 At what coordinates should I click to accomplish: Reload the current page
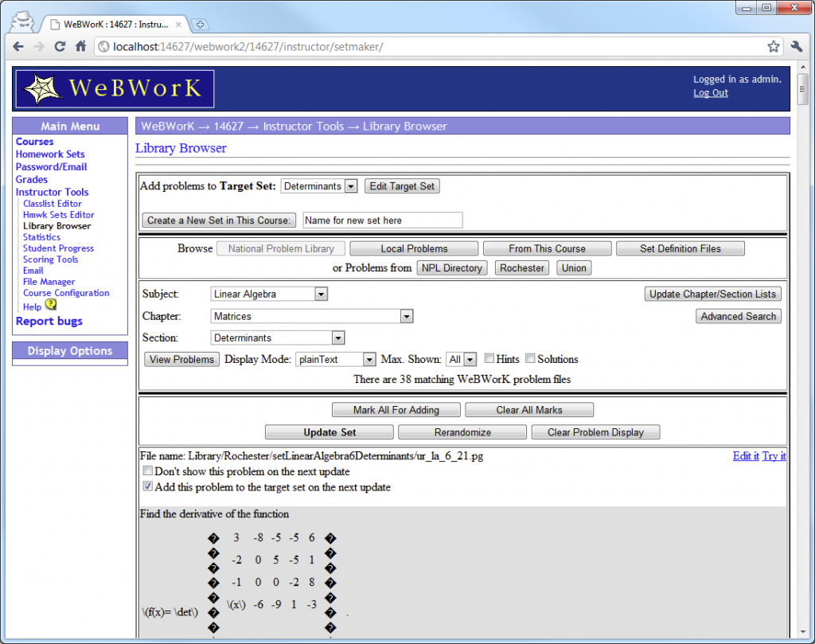pos(60,46)
